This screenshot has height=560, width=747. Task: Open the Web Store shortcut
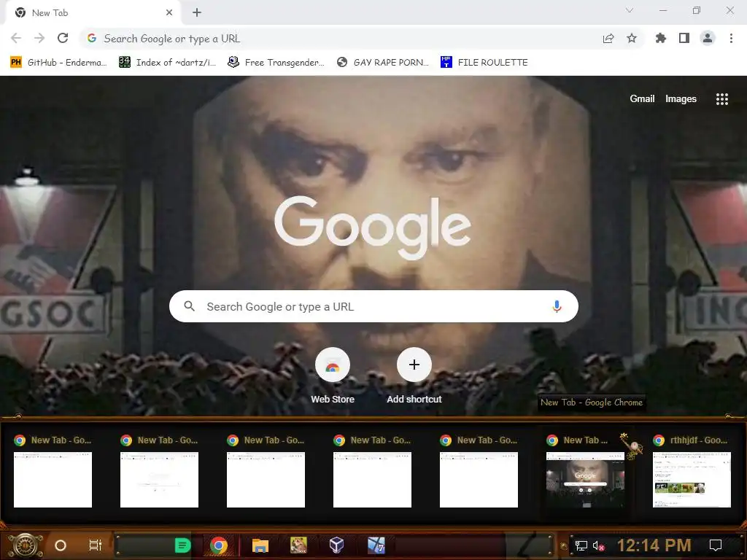point(333,376)
